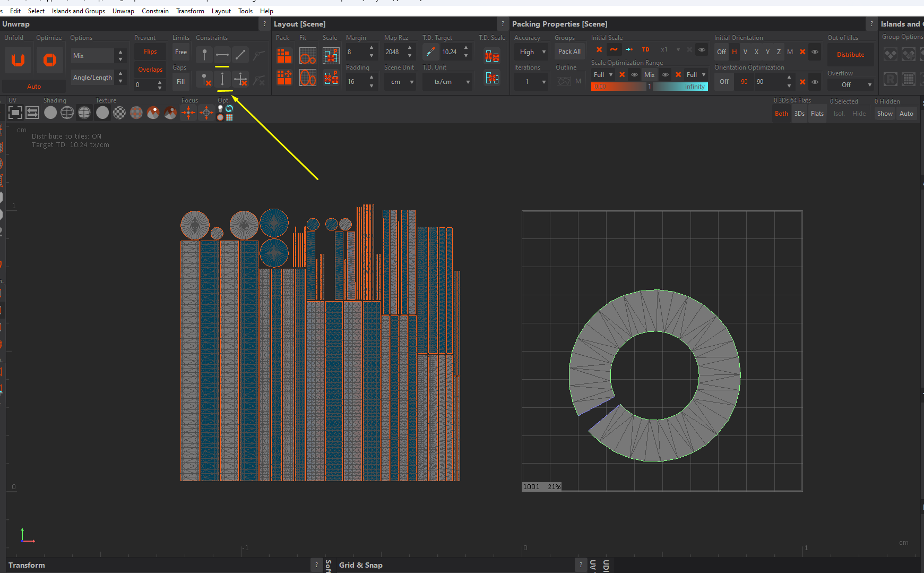Screen dimensions: 924x573
Task: Select the wireframe shading sphere icon
Action: 67,113
